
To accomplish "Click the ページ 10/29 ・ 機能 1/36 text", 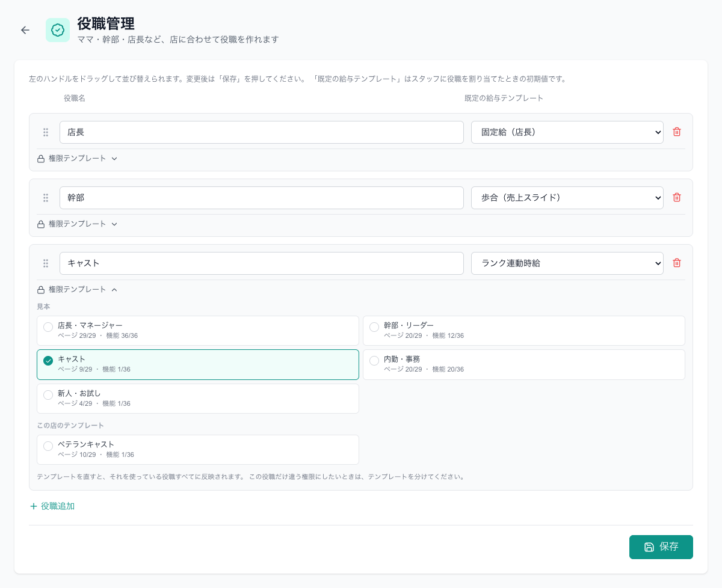I will click(96, 455).
